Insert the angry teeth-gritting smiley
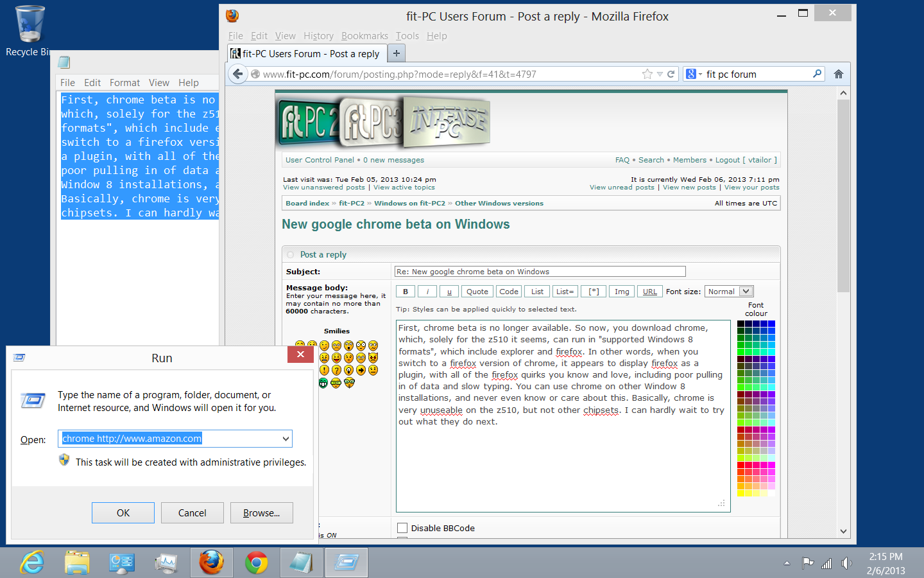 click(324, 358)
